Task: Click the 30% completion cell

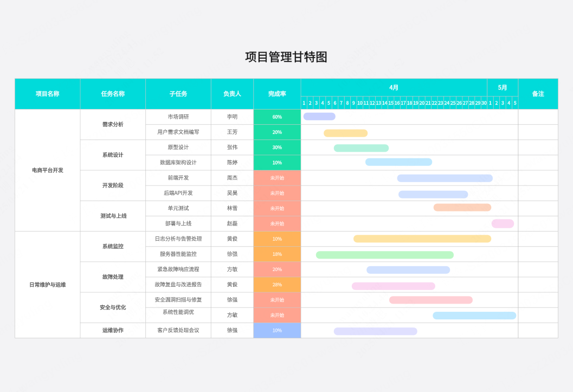Action: 277,147
